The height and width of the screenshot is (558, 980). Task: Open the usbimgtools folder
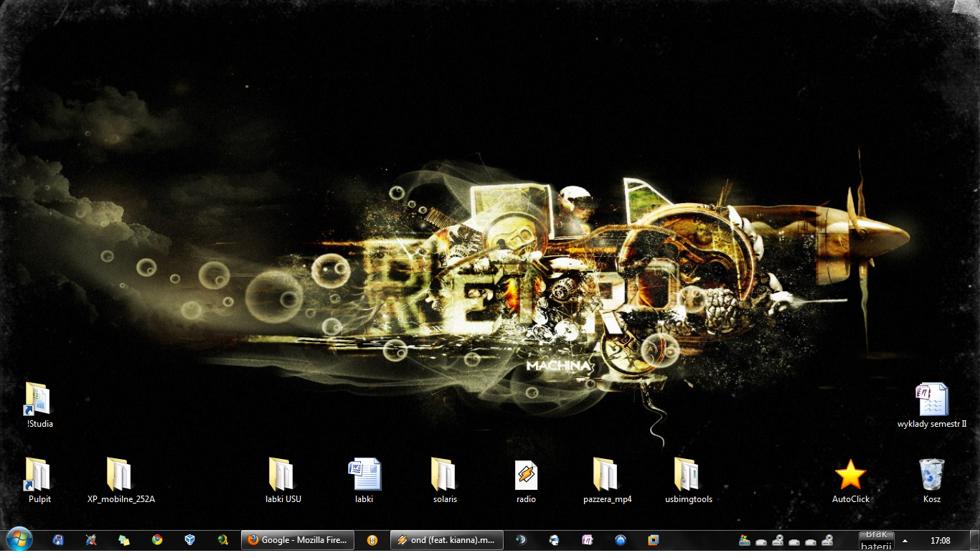click(x=687, y=475)
